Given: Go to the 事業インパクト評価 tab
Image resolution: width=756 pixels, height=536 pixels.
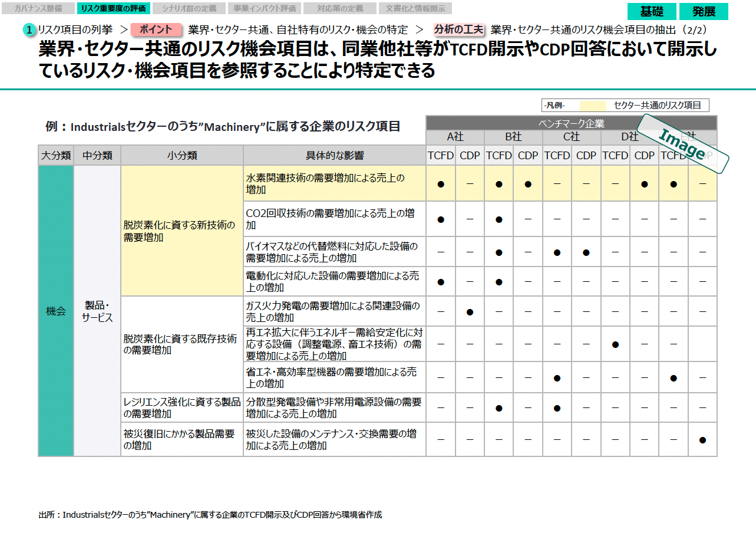Looking at the screenshot, I should 264,9.
